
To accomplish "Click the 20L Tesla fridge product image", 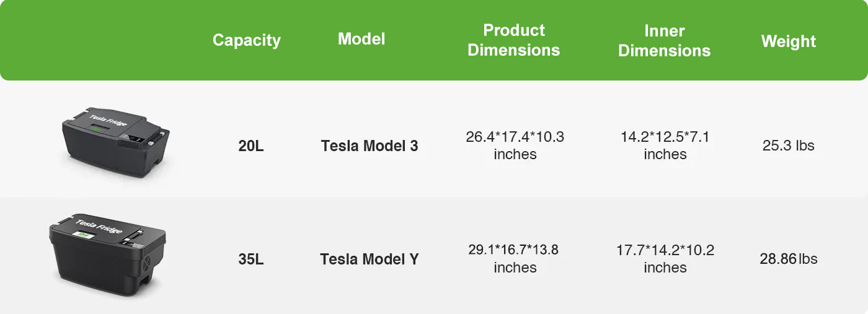I will (x=115, y=141).
